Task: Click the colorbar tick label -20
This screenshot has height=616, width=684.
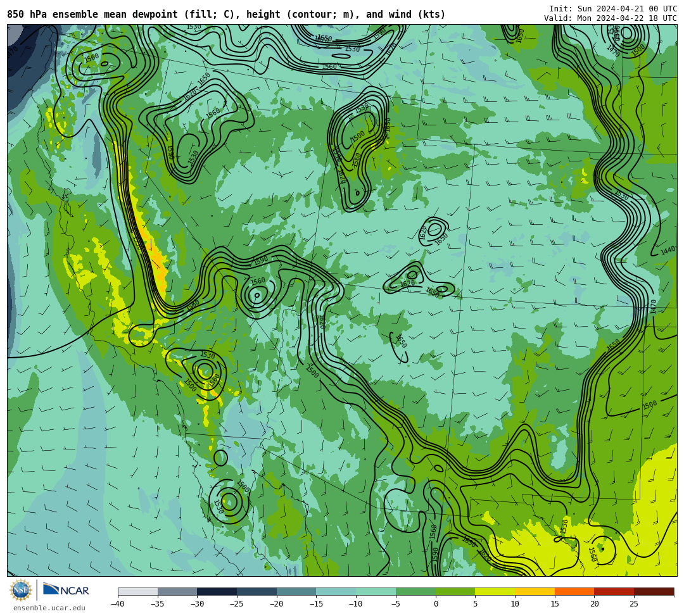Action: point(277,604)
